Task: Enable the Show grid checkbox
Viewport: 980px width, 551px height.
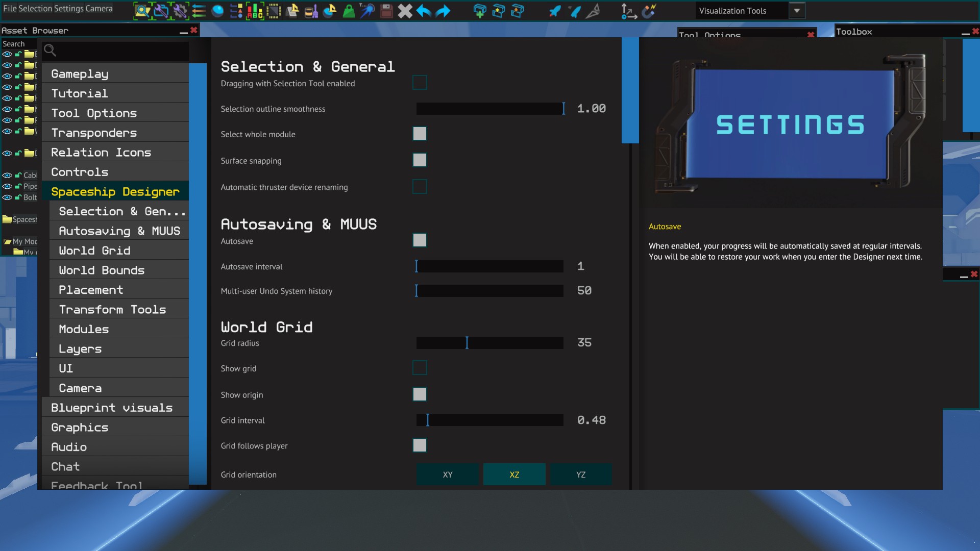Action: click(420, 368)
